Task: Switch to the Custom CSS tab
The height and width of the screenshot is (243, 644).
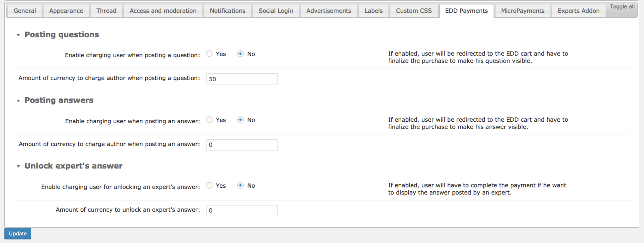Action: pyautogui.click(x=414, y=11)
